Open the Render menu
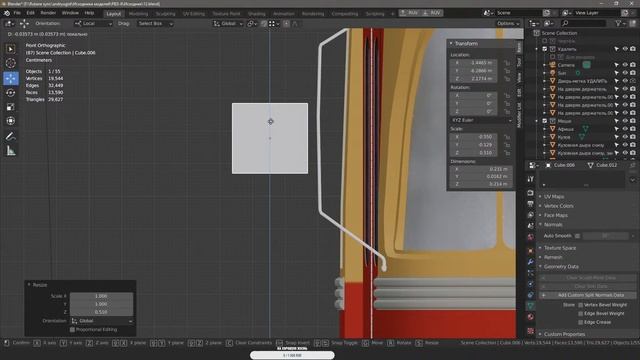The height and width of the screenshot is (360, 640). [x=48, y=13]
